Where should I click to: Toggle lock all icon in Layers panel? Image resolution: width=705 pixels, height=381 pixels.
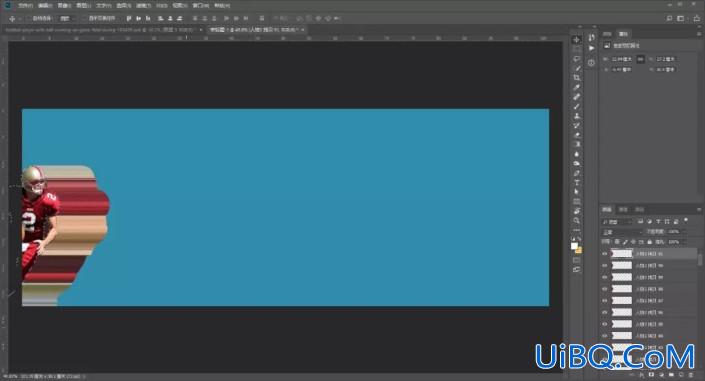649,242
